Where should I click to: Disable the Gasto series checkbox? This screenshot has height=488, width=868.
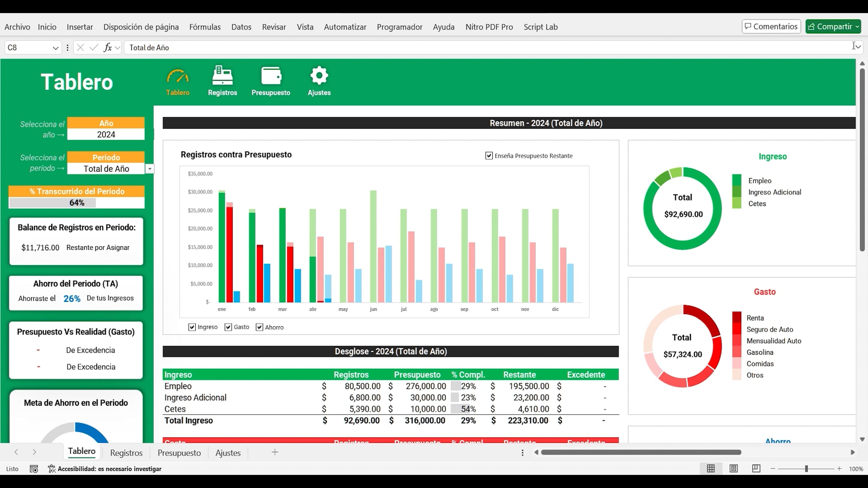click(x=228, y=327)
